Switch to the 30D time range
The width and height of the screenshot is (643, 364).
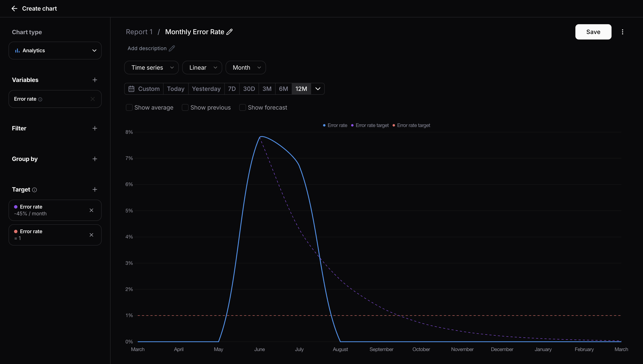pos(249,89)
